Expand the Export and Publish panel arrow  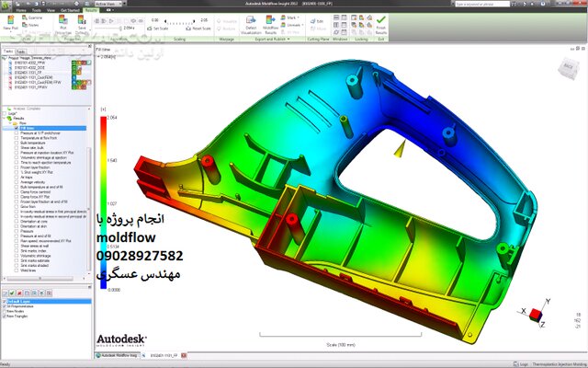(x=288, y=39)
